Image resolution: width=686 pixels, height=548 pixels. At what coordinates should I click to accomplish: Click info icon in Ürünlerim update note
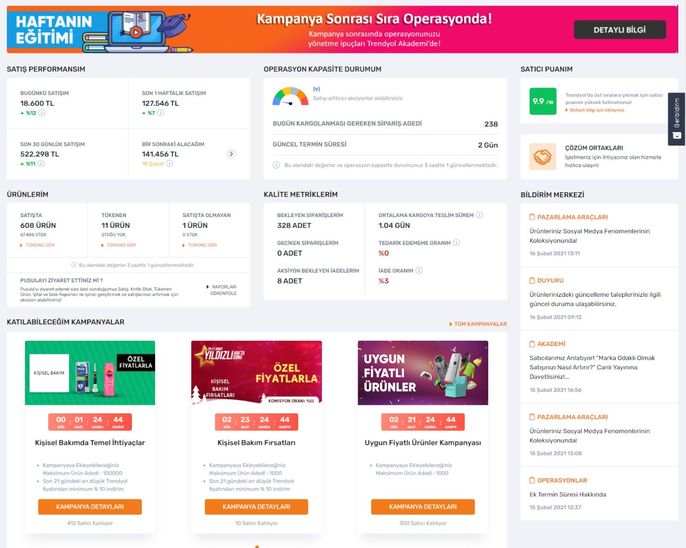(x=74, y=265)
